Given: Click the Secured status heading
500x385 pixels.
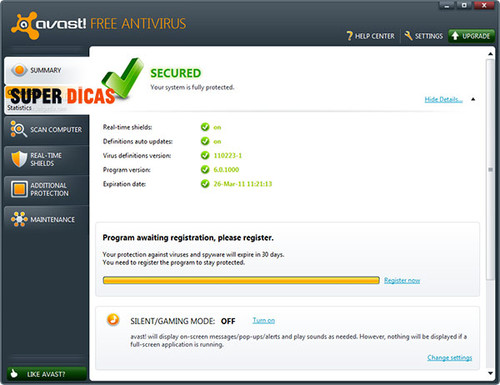Looking at the screenshot, I should 176,73.
